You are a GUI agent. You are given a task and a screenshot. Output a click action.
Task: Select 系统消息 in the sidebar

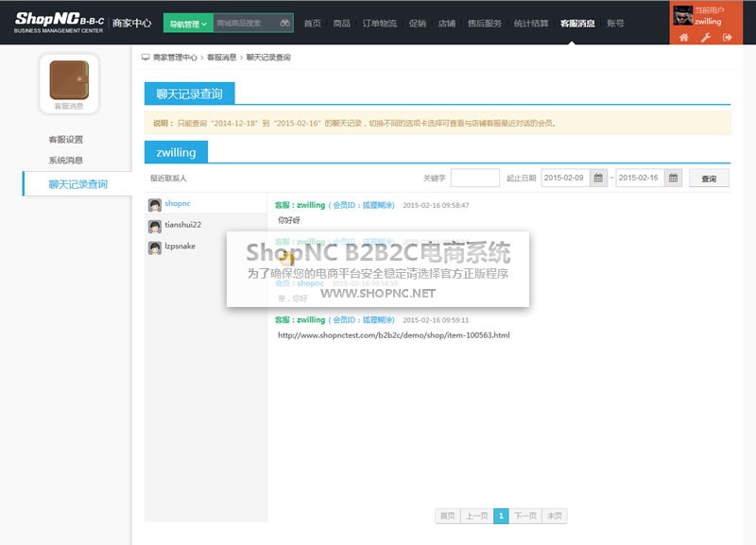[x=65, y=160]
